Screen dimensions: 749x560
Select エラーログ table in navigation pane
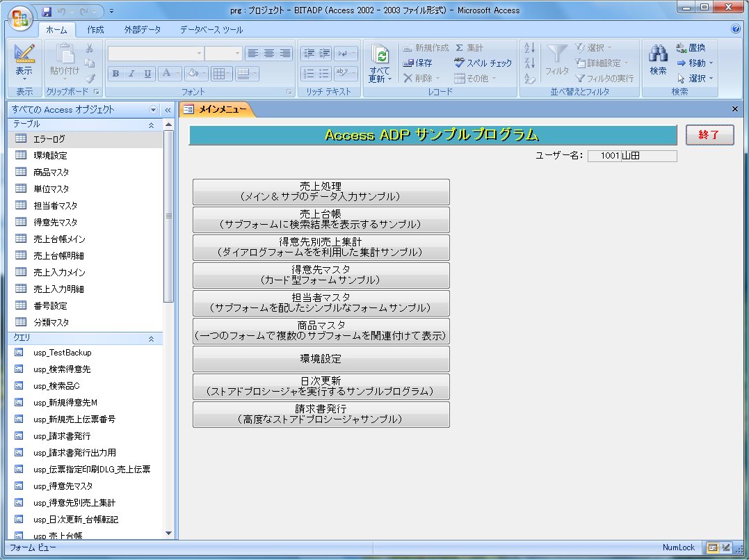[85, 139]
